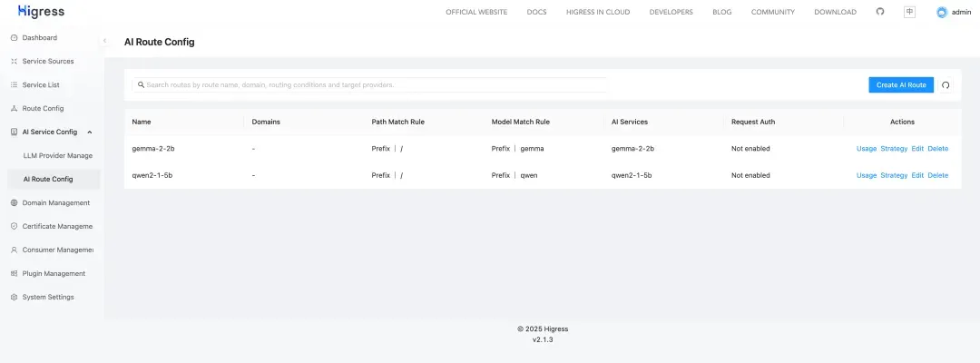Open HIGRESS IN CLOUD link
This screenshot has height=363, width=980.
pyautogui.click(x=597, y=12)
